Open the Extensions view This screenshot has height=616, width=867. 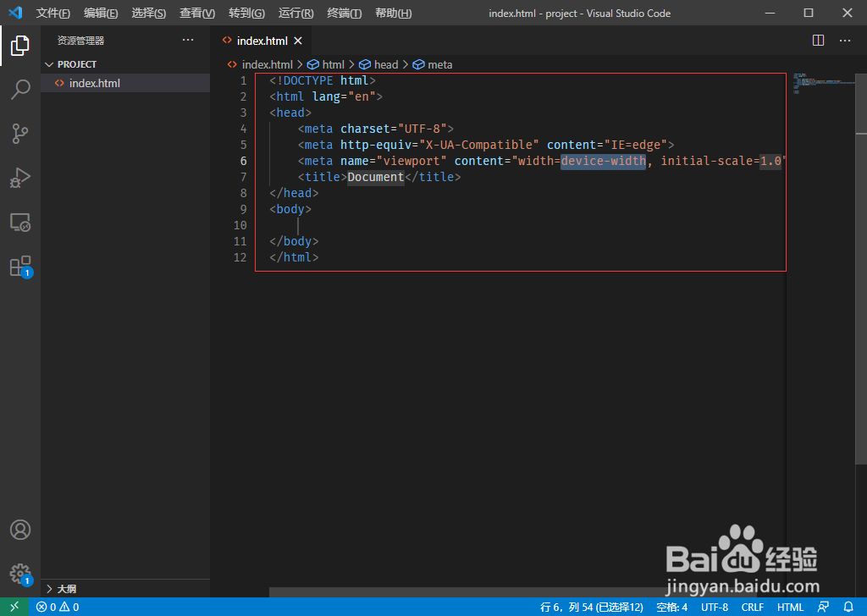(20, 267)
